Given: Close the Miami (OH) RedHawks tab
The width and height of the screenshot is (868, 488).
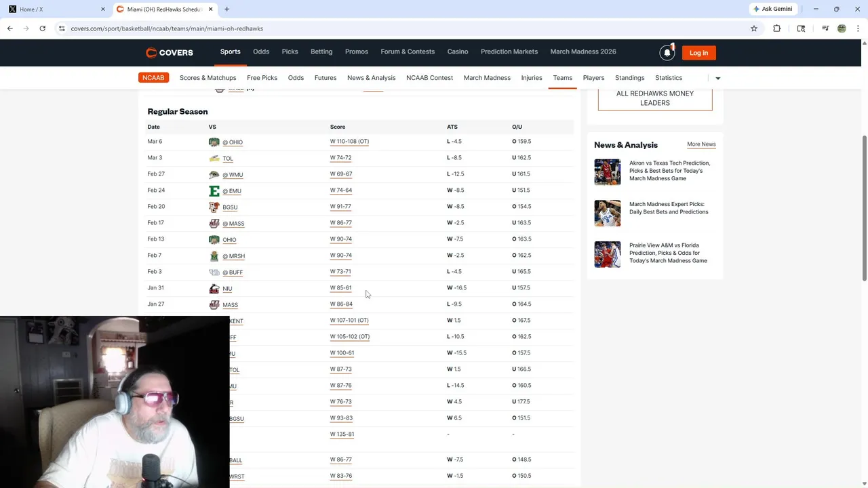Looking at the screenshot, I should (210, 9).
